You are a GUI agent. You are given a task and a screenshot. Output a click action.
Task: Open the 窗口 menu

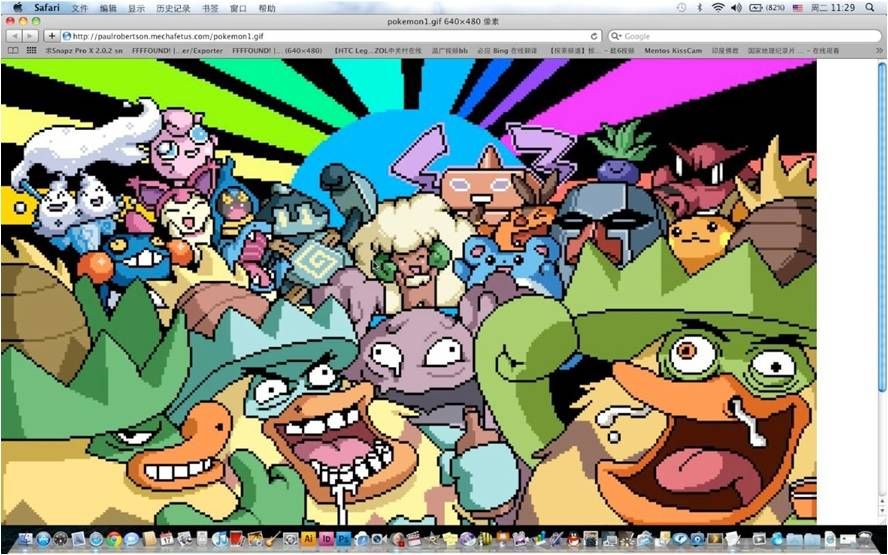coord(238,8)
